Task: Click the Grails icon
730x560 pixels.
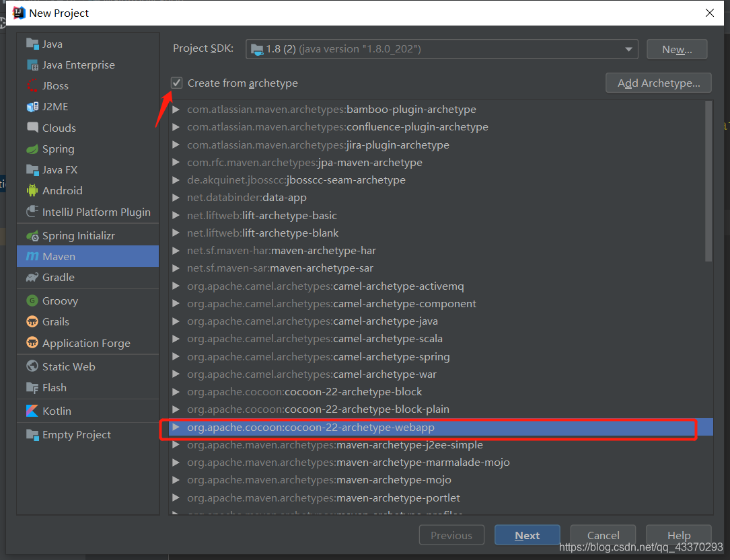Action: click(x=32, y=321)
